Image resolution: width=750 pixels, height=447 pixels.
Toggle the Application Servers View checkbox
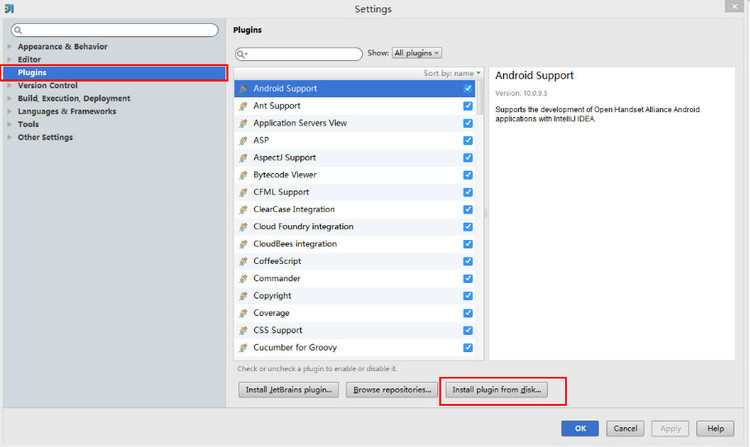click(x=468, y=123)
